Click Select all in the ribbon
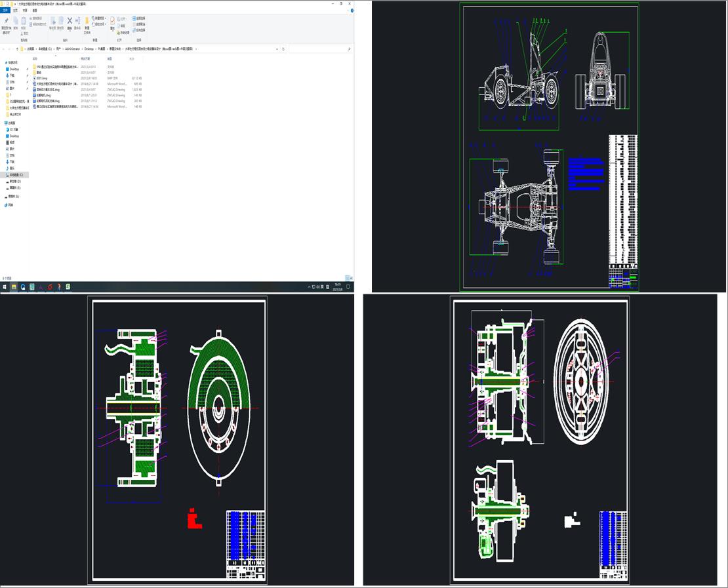 (x=139, y=18)
